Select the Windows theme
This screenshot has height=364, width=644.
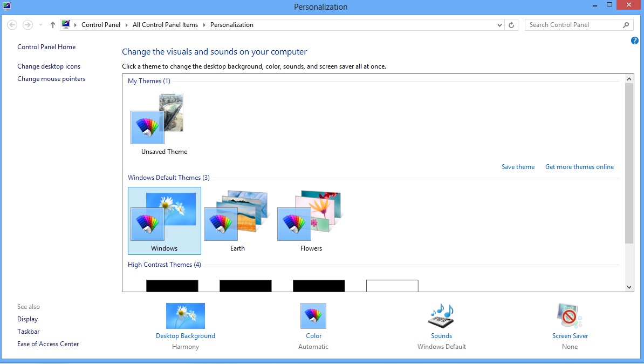165,221
